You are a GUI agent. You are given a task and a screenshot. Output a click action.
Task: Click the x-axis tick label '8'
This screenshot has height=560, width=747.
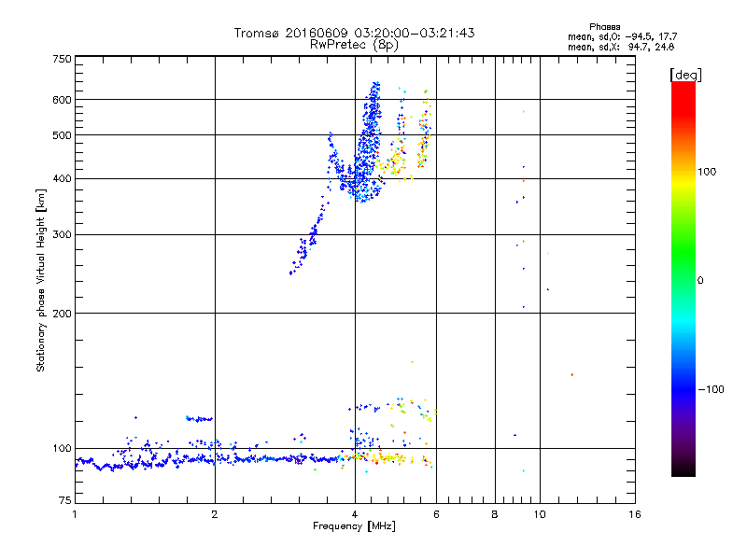tap(495, 514)
